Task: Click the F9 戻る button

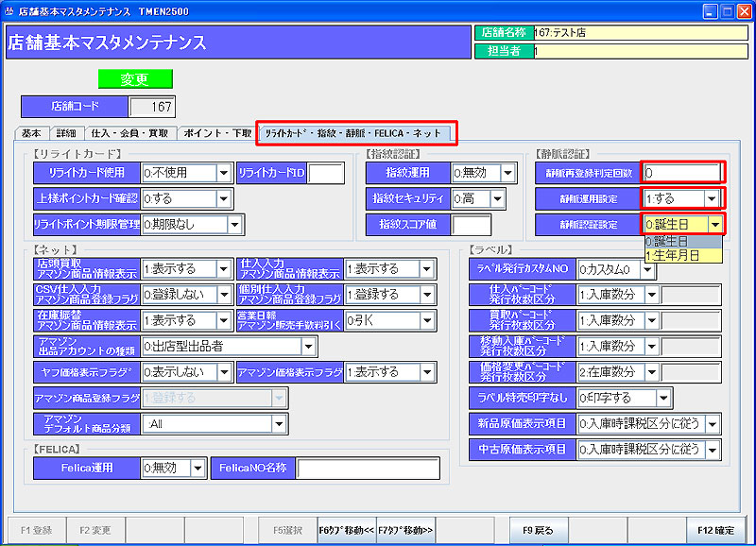Action: 536,531
